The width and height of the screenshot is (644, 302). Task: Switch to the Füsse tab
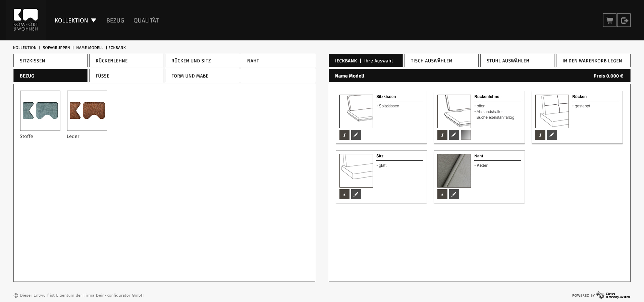[126, 76]
